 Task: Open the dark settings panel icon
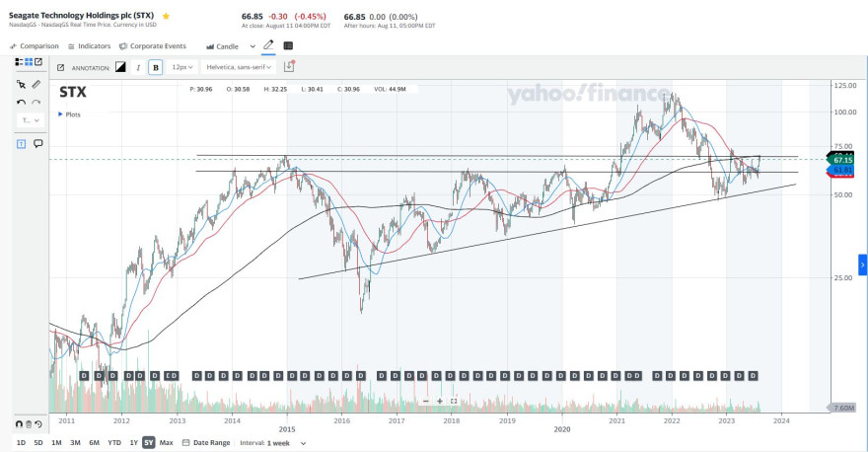coord(288,45)
